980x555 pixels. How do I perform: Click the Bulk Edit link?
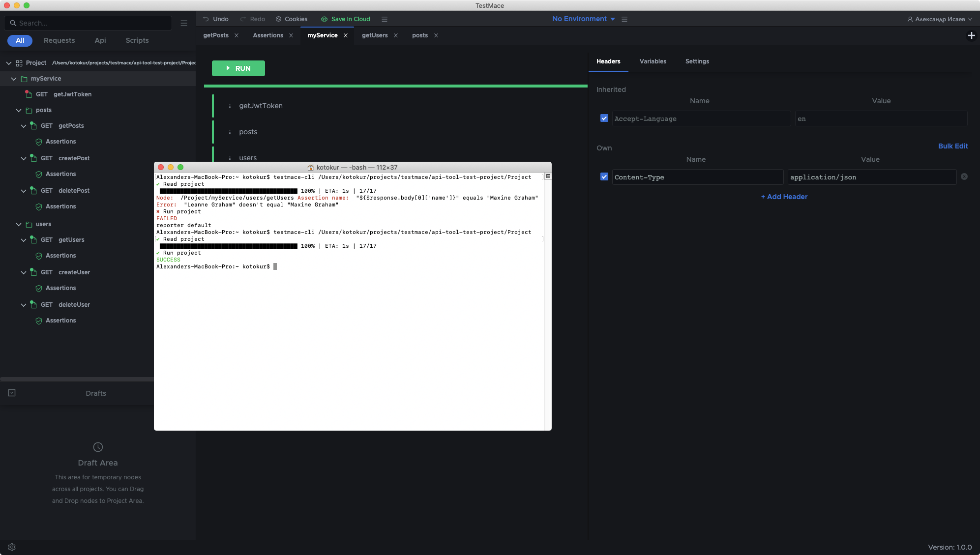(952, 146)
